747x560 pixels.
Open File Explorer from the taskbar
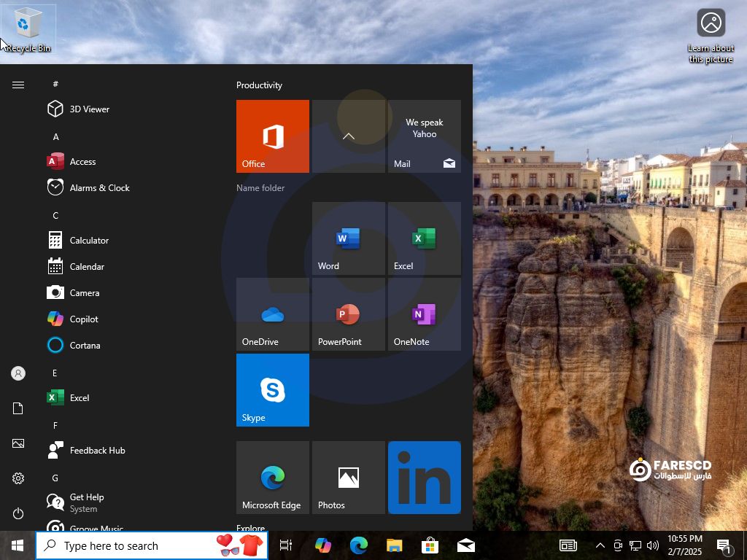click(x=395, y=545)
